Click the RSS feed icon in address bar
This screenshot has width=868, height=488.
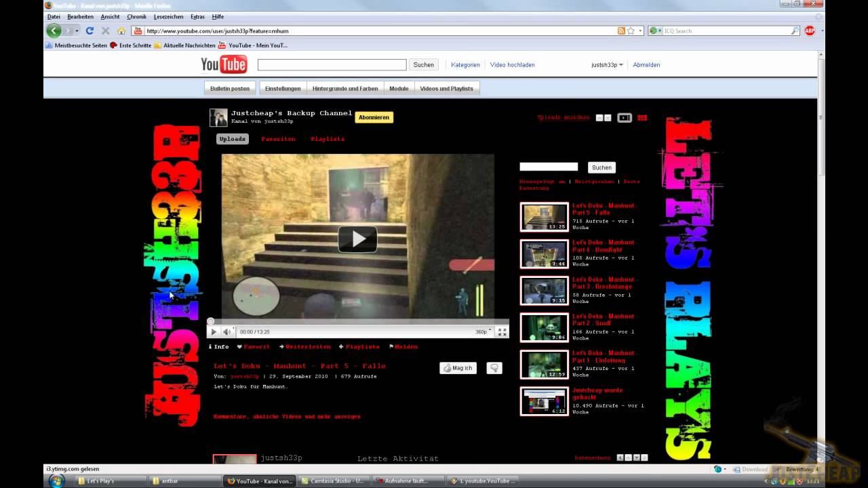(x=621, y=30)
